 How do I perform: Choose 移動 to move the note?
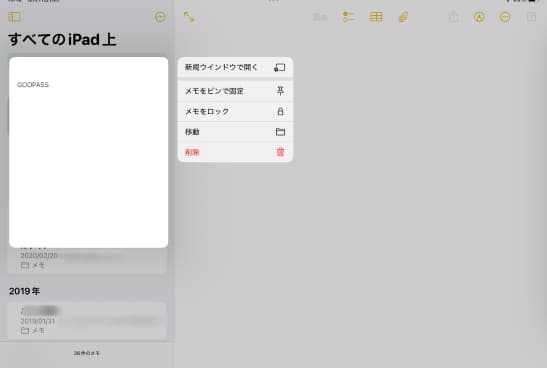coord(235,132)
